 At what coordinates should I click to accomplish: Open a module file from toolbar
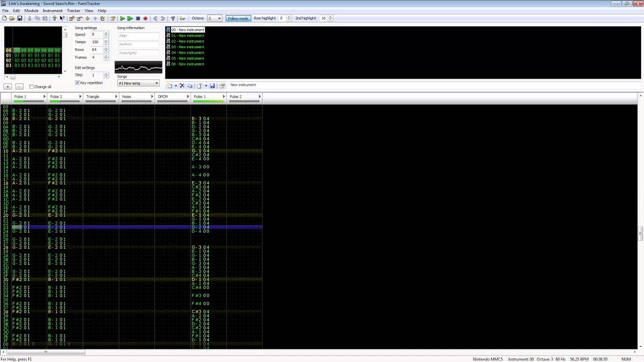12,18
